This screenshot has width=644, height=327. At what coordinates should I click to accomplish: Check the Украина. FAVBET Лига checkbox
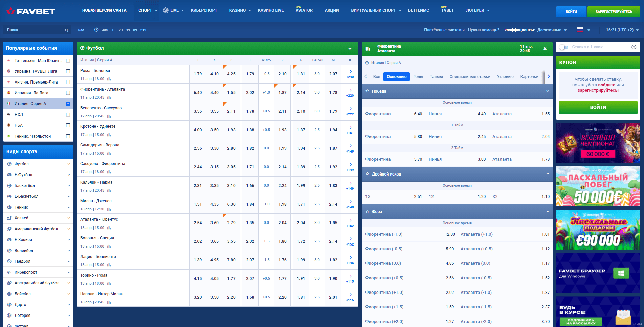(x=68, y=71)
